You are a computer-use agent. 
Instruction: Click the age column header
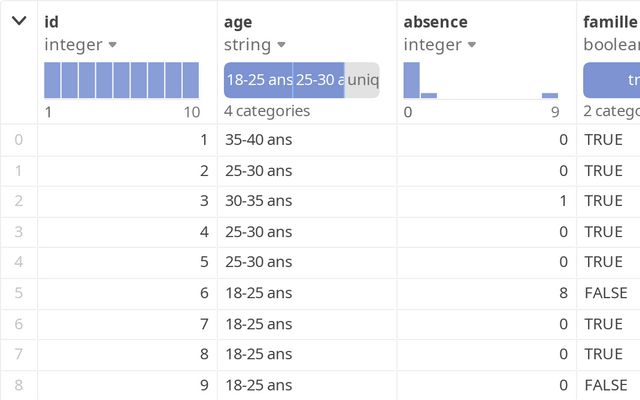click(x=237, y=21)
